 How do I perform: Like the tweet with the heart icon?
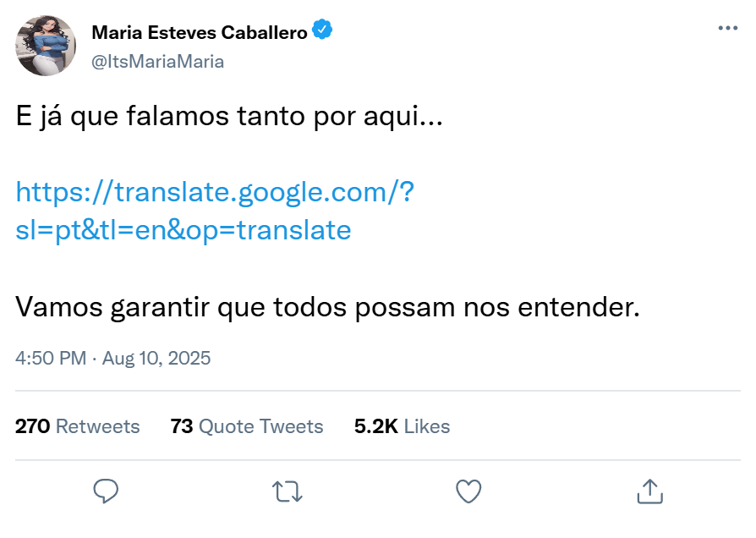[x=468, y=491]
